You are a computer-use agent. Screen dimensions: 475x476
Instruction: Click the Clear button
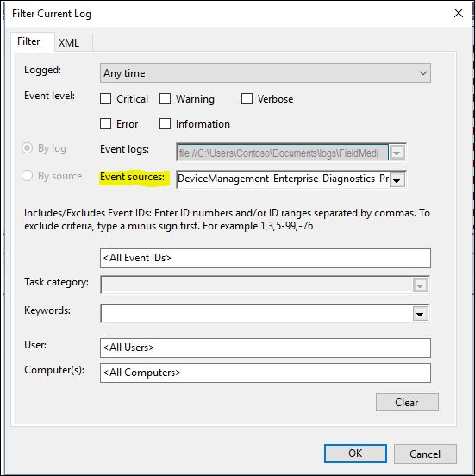[407, 402]
